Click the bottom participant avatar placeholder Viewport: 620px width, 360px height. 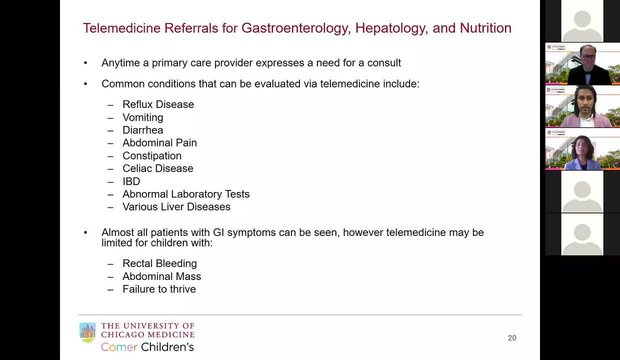pos(582,235)
